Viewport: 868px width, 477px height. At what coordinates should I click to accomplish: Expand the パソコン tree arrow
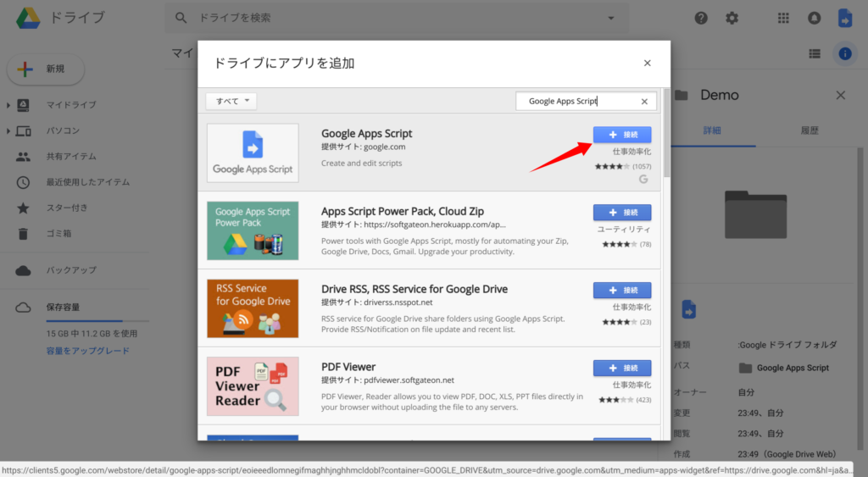click(8, 130)
